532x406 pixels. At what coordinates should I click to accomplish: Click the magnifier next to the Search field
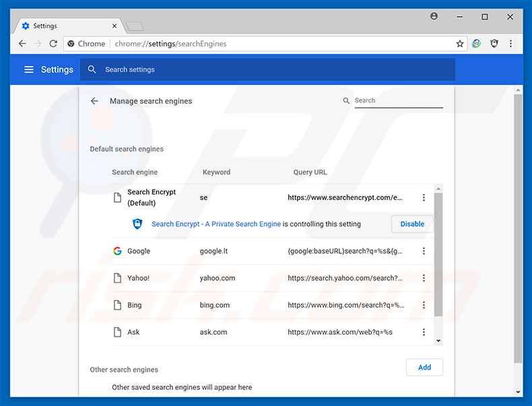coord(346,101)
